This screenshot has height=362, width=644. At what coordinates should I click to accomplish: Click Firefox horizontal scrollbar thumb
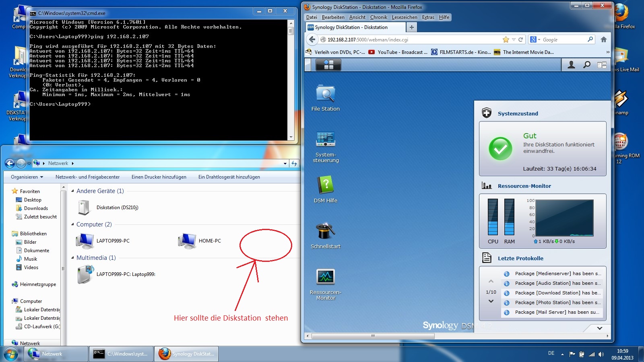pos(373,336)
